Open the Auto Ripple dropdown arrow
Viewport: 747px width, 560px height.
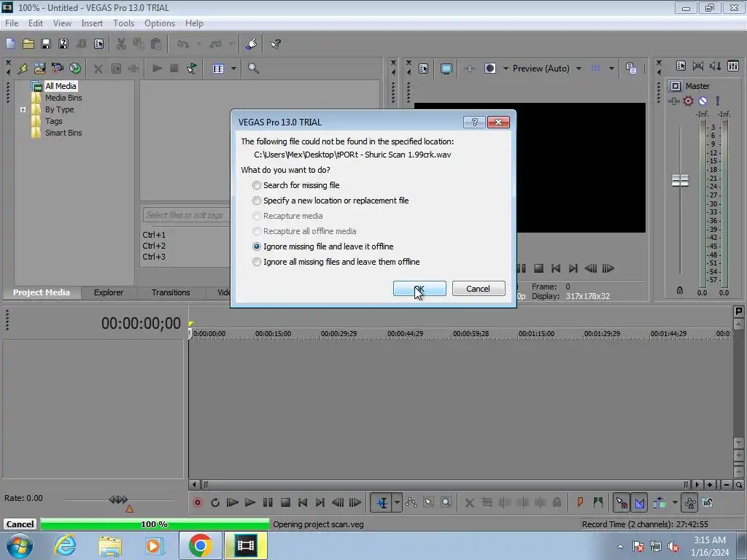pos(675,502)
